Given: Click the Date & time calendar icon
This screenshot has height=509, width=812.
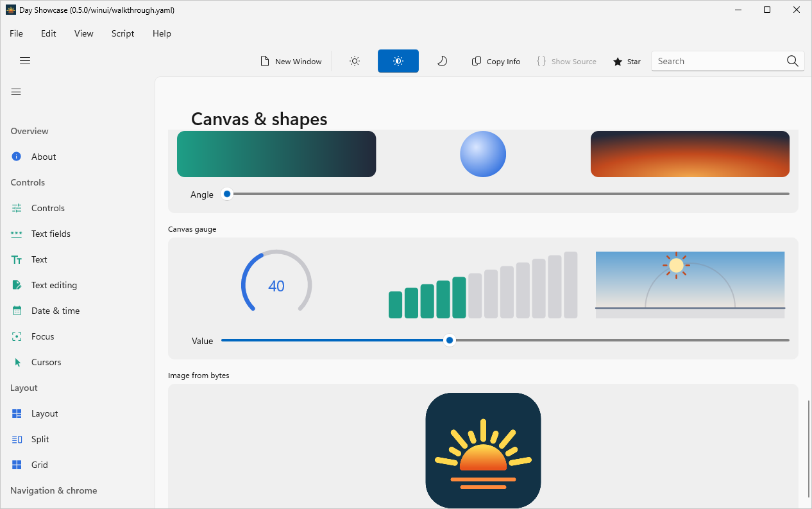Looking at the screenshot, I should point(17,311).
